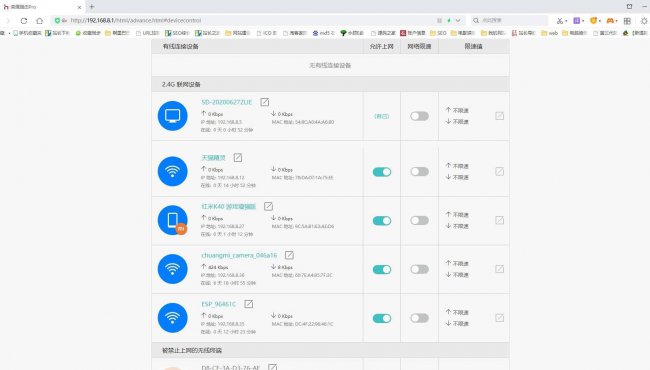This screenshot has height=370, width=650.
Task: Enable speed limit for chuangmi_camera_046a16
Action: coord(420,269)
